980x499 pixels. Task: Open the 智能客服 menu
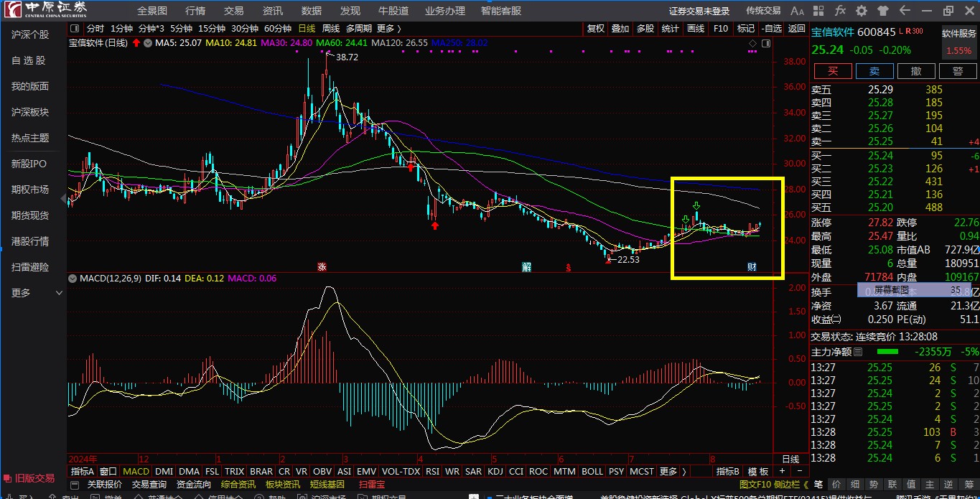[x=501, y=11]
